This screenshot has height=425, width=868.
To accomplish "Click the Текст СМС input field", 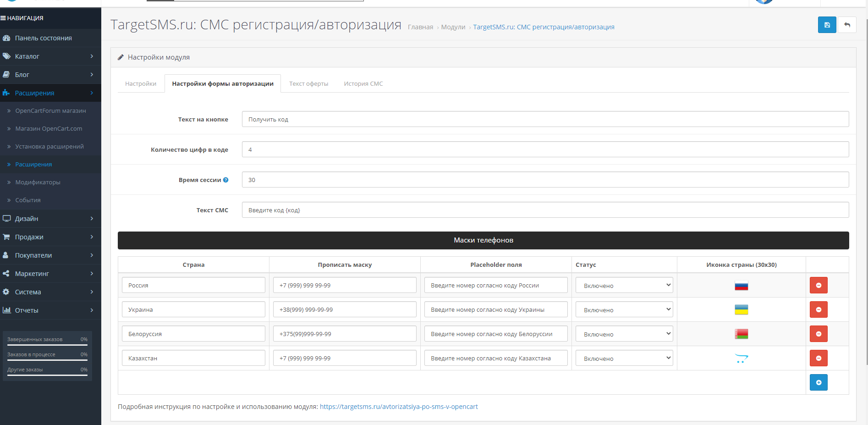I will point(545,210).
